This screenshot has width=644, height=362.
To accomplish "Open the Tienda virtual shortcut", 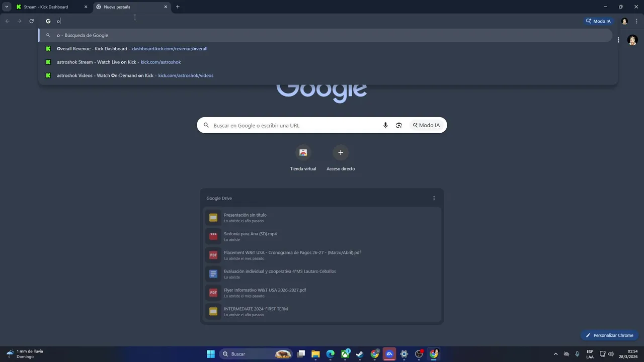I will pos(303,158).
